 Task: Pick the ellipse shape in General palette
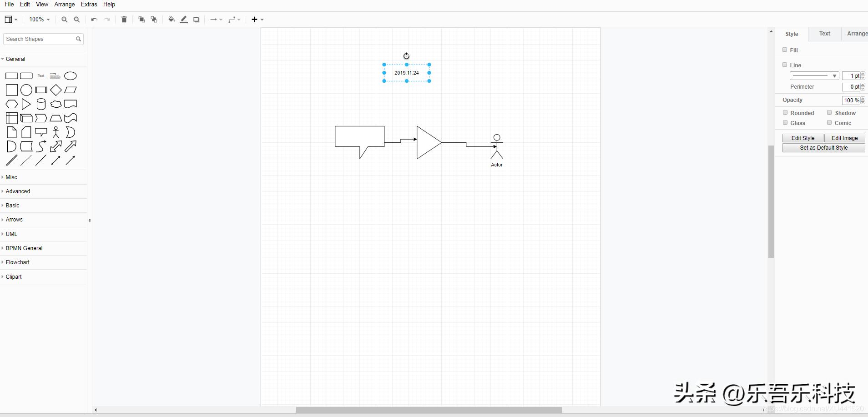click(x=71, y=76)
